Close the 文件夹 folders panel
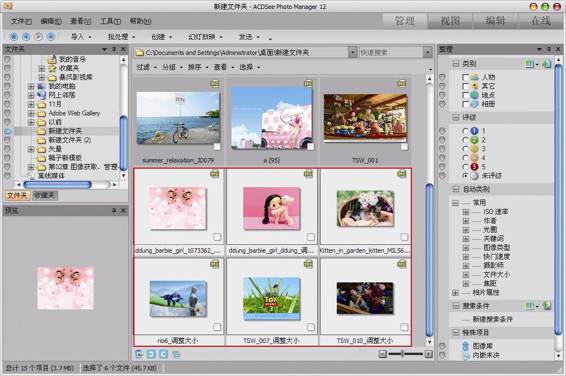Image resolution: width=566 pixels, height=376 pixels. 123,49
